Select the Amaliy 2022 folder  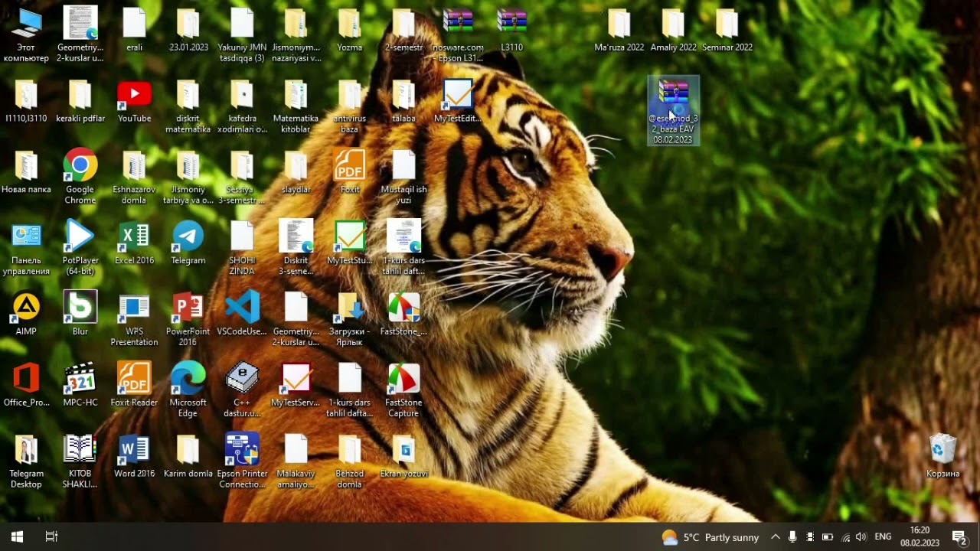click(x=674, y=31)
